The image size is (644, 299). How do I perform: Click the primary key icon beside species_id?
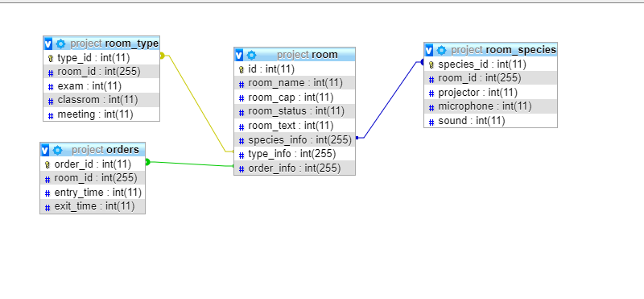(431, 64)
